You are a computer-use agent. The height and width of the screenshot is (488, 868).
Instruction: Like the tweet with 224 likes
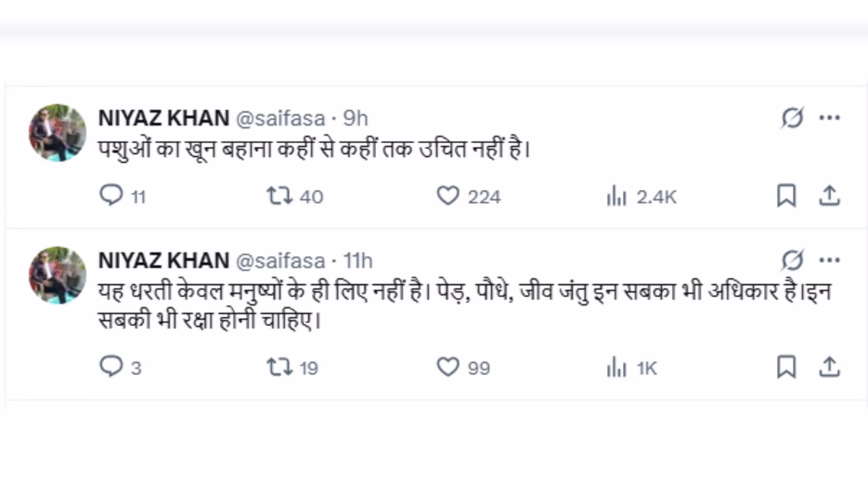(448, 196)
